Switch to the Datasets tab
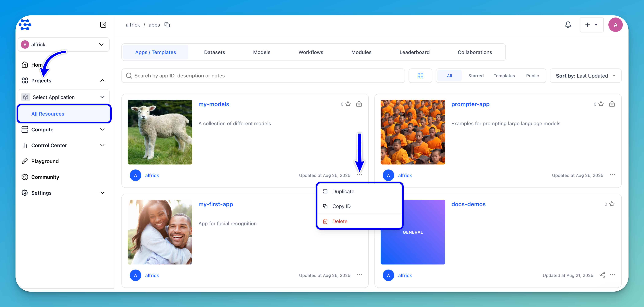Viewport: 644px width, 307px height. coord(214,52)
